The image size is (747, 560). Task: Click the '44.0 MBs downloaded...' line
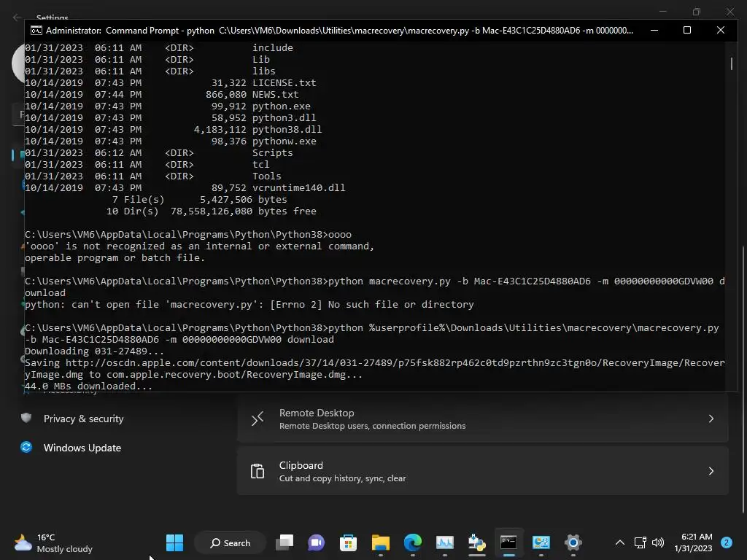[x=88, y=386]
